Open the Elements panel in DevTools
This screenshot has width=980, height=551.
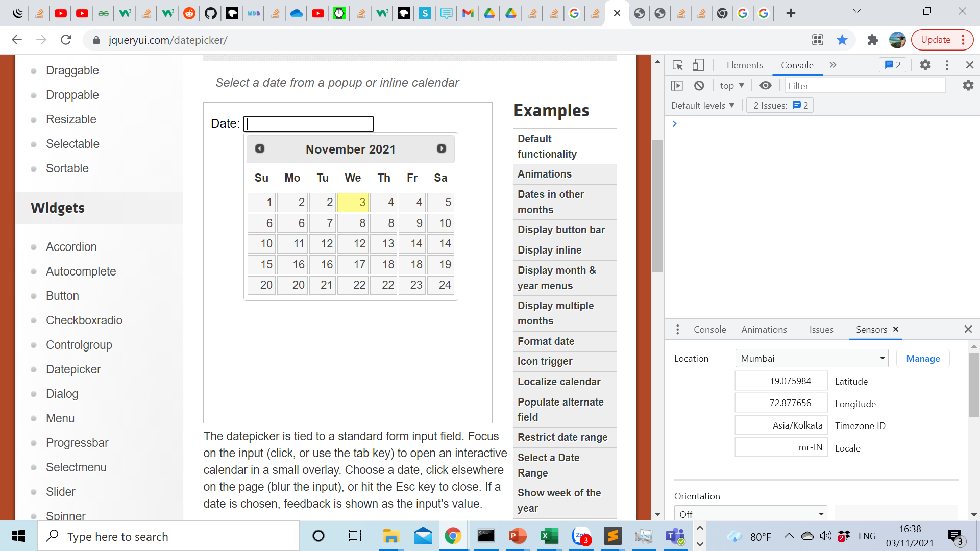coord(744,65)
